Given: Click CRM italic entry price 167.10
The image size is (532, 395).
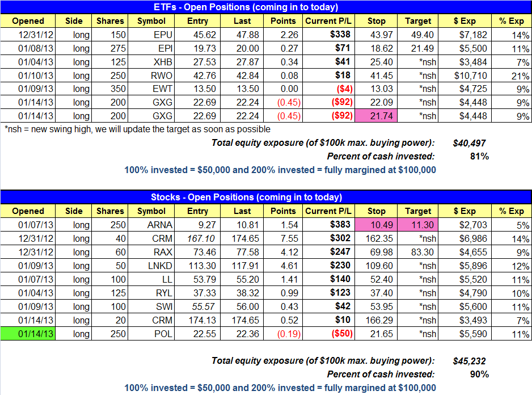Looking at the screenshot, I should tap(201, 238).
